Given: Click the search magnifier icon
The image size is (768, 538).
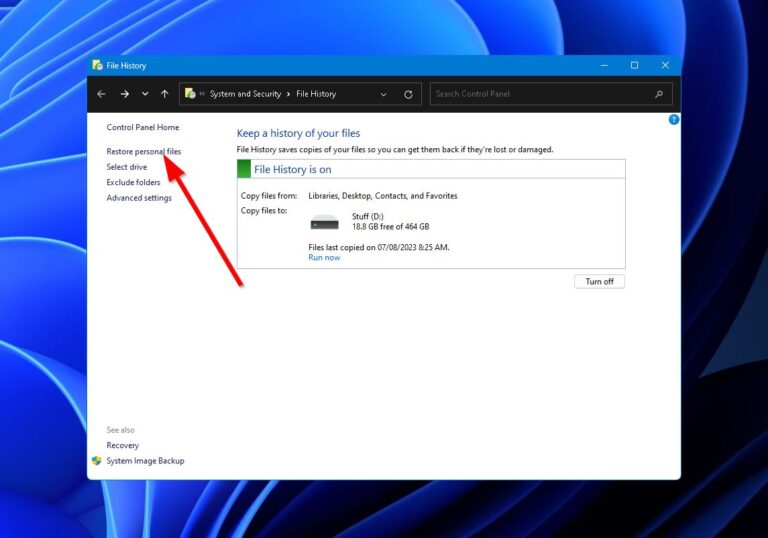Looking at the screenshot, I should point(658,94).
